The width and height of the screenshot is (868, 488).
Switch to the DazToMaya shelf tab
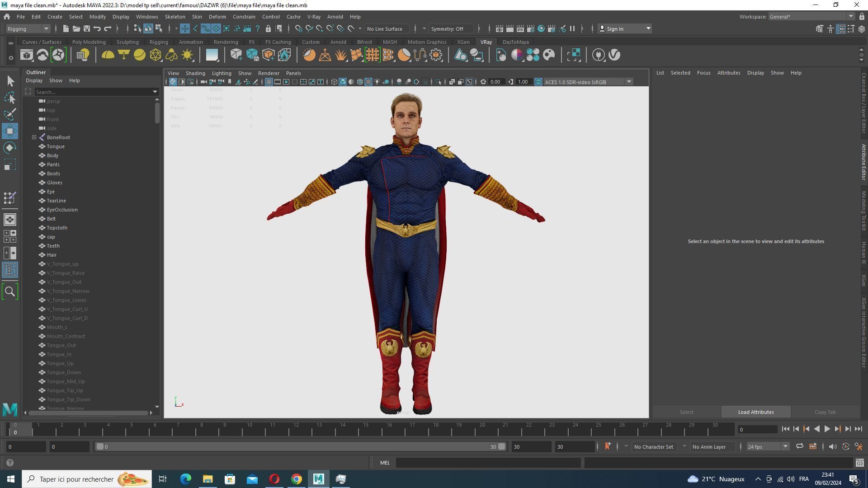click(515, 42)
